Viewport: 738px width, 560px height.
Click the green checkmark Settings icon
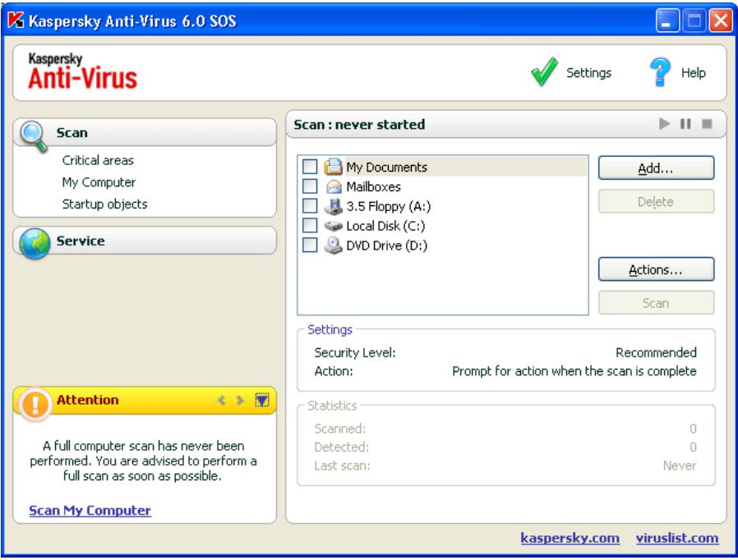coord(544,72)
